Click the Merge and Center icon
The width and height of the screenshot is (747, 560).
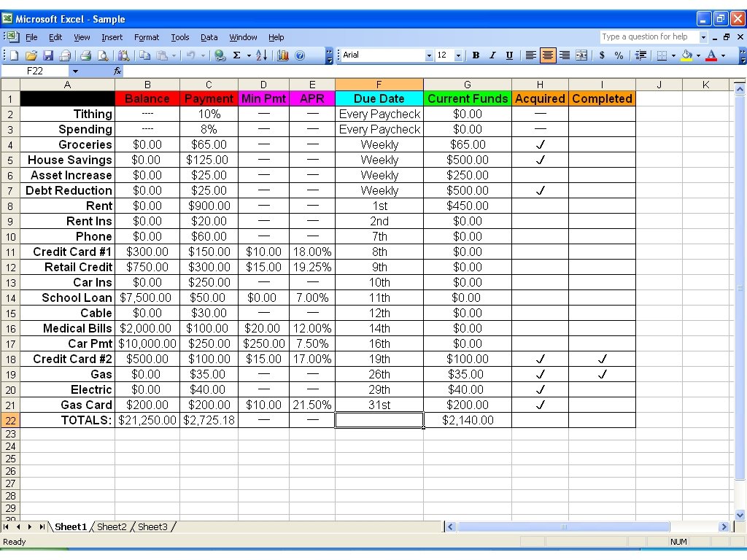click(581, 55)
